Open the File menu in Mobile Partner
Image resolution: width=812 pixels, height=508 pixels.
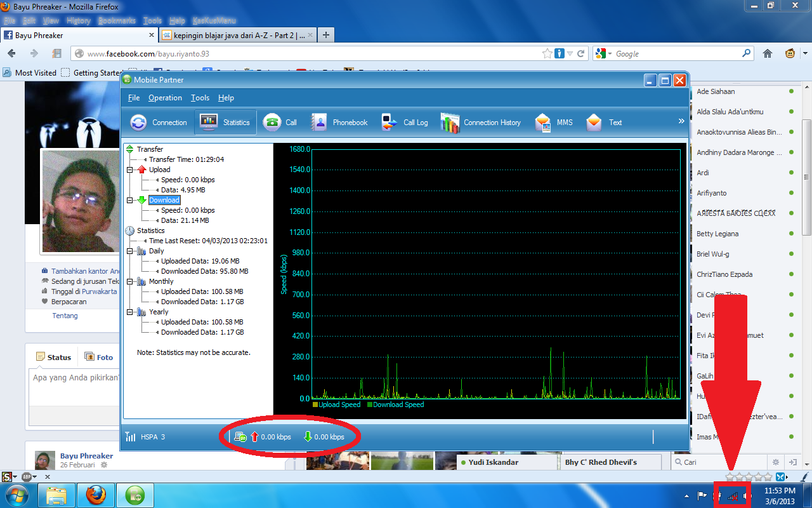[134, 98]
